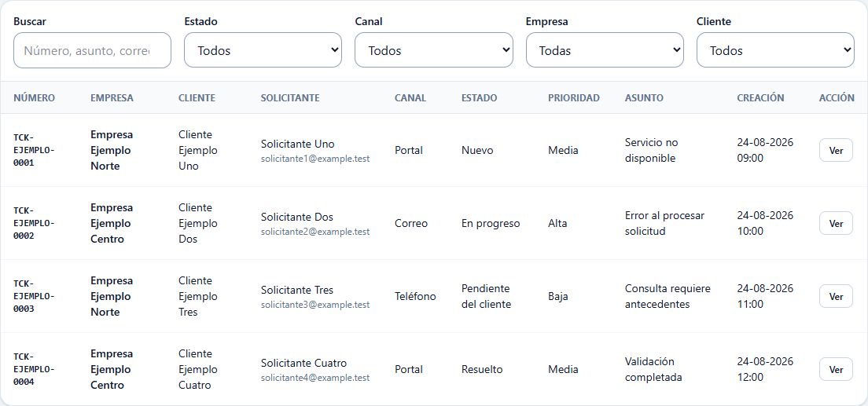
Task: Click subject Consulta requiere antecedentes
Action: [x=668, y=297]
